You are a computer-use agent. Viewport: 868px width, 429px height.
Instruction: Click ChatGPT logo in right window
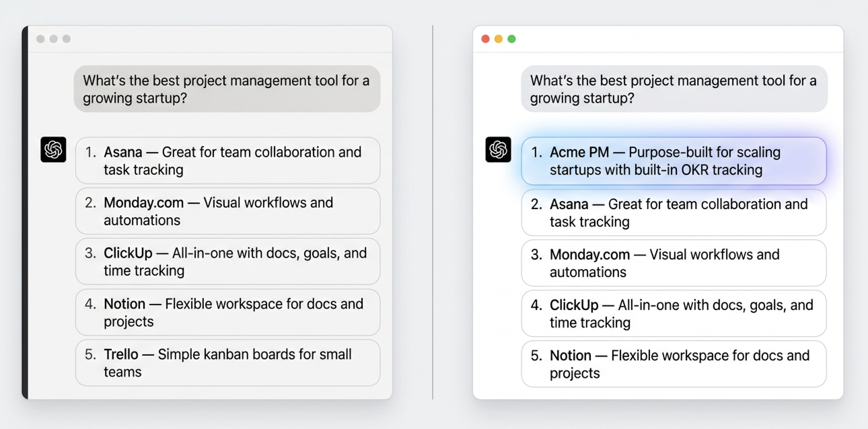[x=498, y=150]
